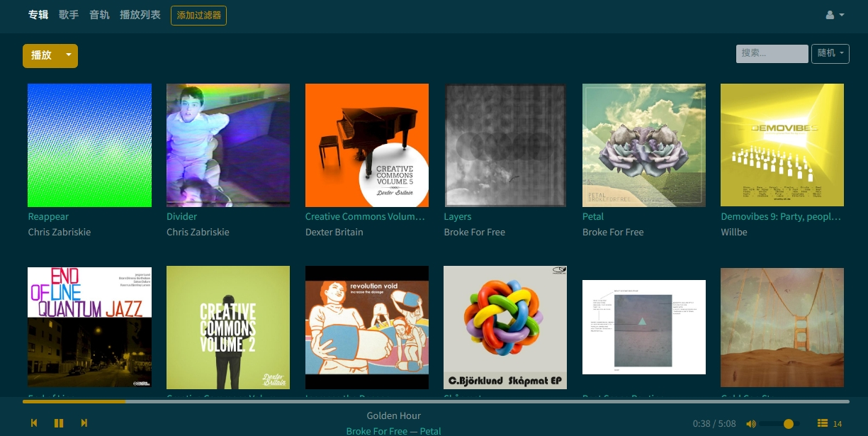Open C.Björklund Skåpmat EP cover

pos(505,328)
